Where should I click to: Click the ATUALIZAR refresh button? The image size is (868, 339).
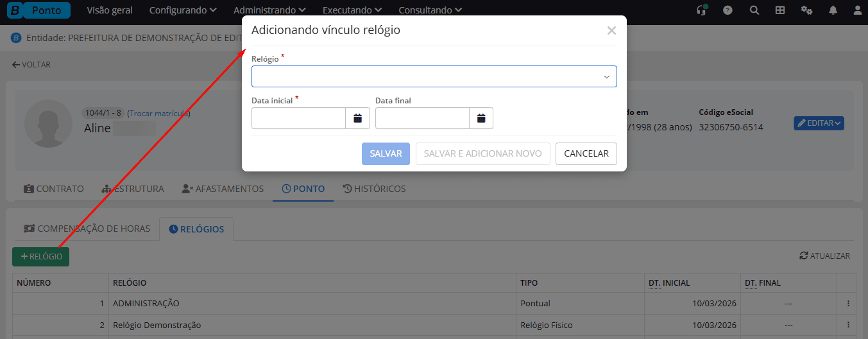tap(825, 256)
